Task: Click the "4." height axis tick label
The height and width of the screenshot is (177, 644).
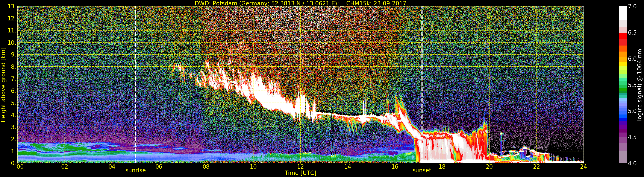Action: [13, 115]
